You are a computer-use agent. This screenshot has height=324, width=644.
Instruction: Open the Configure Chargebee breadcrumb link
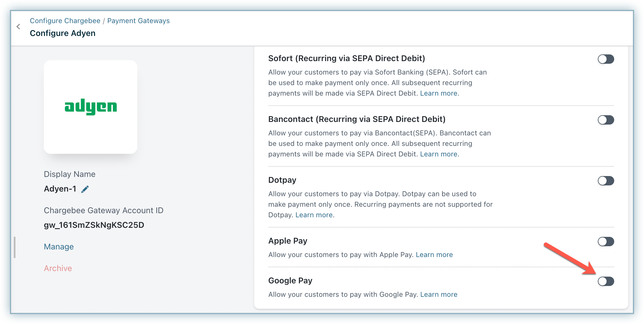[65, 21]
